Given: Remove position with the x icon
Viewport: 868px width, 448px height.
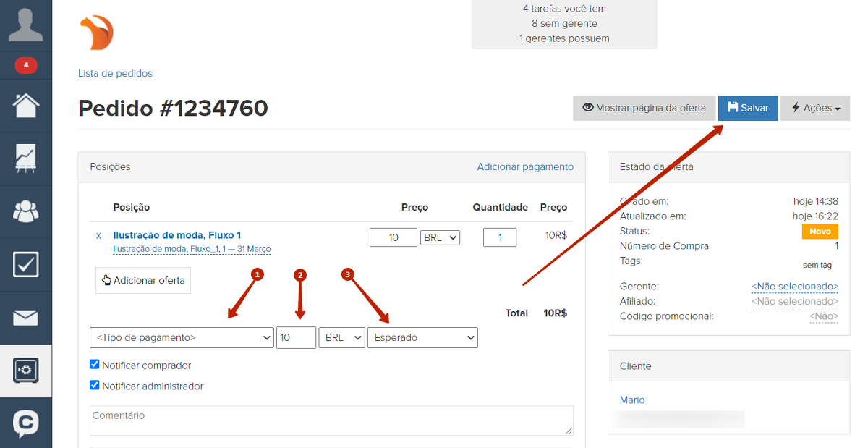Looking at the screenshot, I should pos(98,236).
